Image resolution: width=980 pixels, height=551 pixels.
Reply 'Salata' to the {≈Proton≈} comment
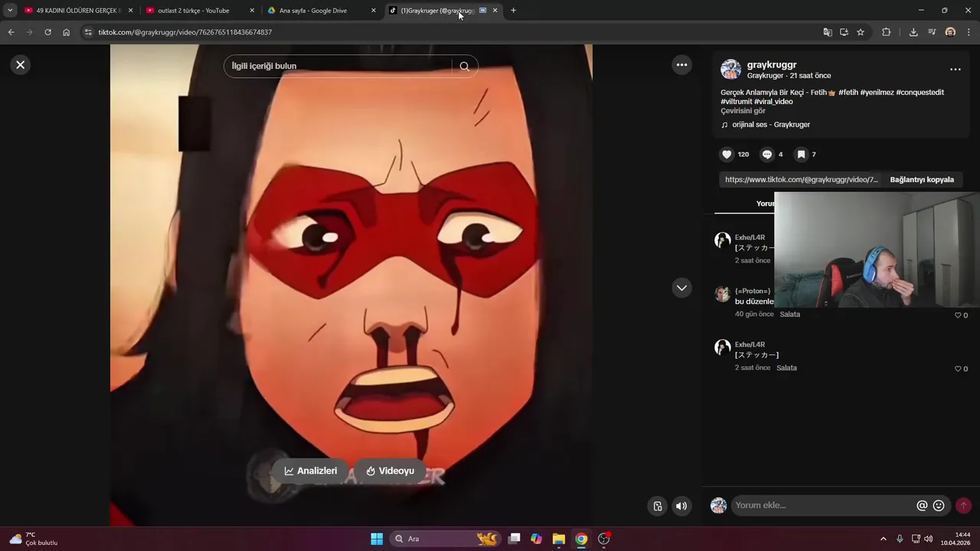point(789,315)
